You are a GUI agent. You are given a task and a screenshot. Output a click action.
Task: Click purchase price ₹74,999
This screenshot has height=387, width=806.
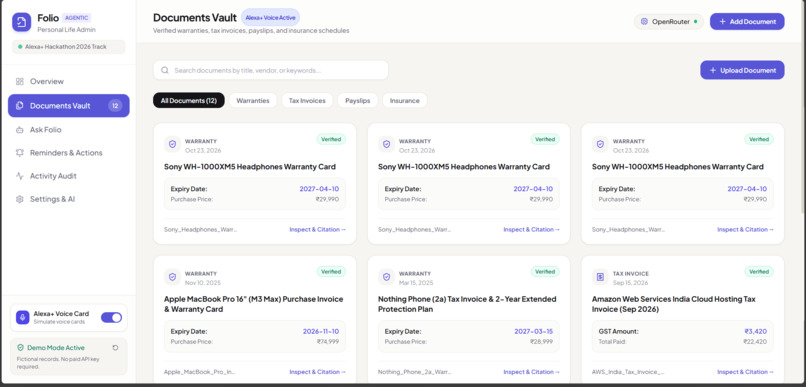pyautogui.click(x=327, y=341)
